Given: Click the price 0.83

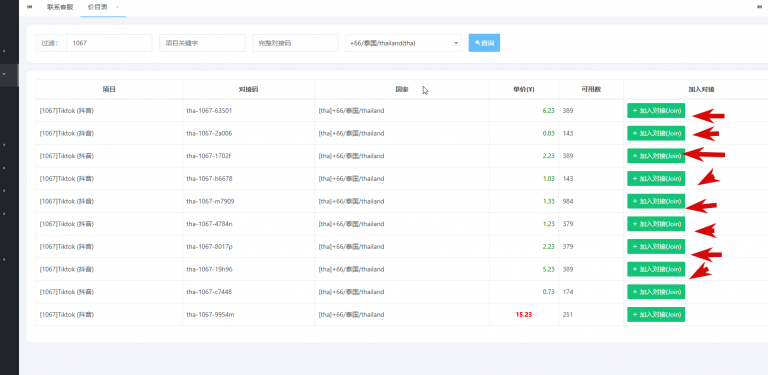Looking at the screenshot, I should 549,133.
